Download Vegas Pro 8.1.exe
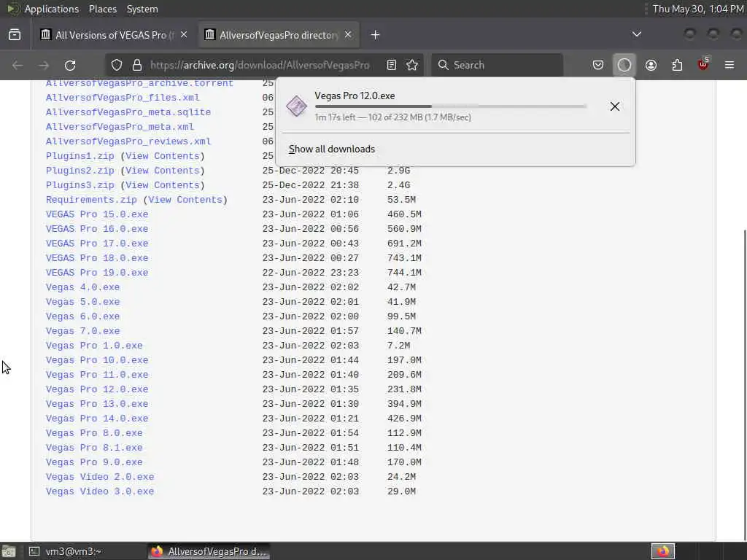The width and height of the screenshot is (747, 560). 94,448
